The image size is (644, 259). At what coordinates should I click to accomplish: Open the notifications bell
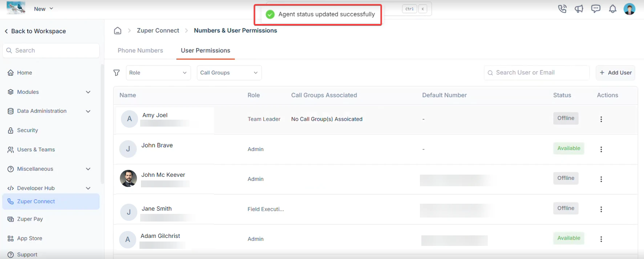click(x=613, y=9)
